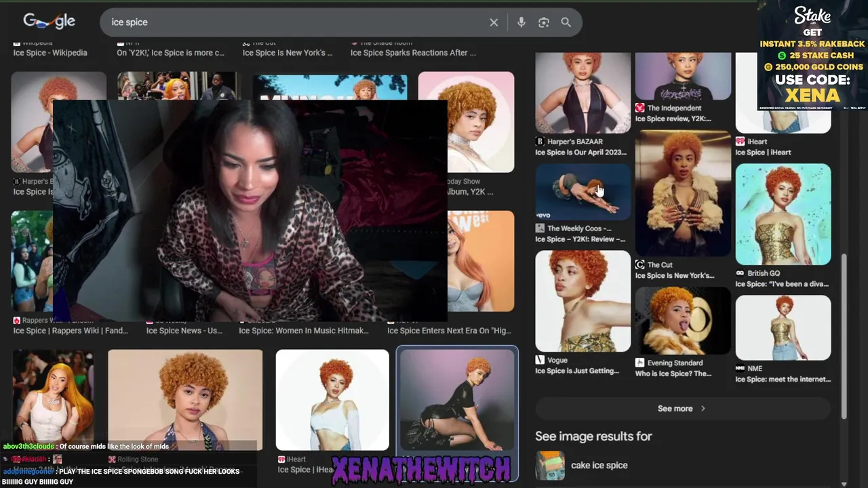Open The Cut fur jacket image thumbnail
868x488 pixels.
pyautogui.click(x=683, y=193)
